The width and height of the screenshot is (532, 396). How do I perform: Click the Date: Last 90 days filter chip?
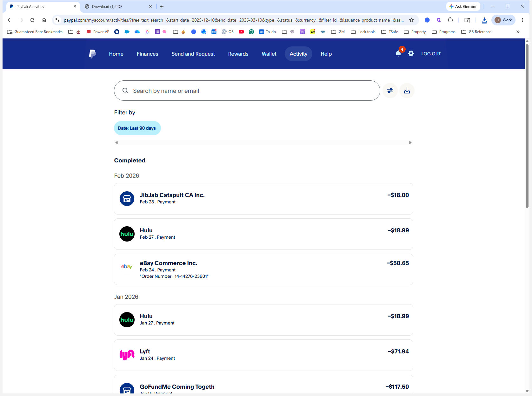click(137, 128)
